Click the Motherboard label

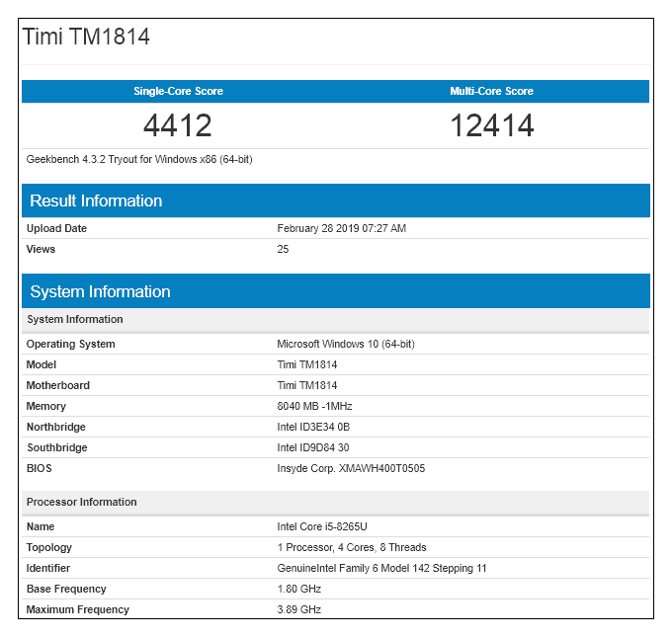(58, 385)
